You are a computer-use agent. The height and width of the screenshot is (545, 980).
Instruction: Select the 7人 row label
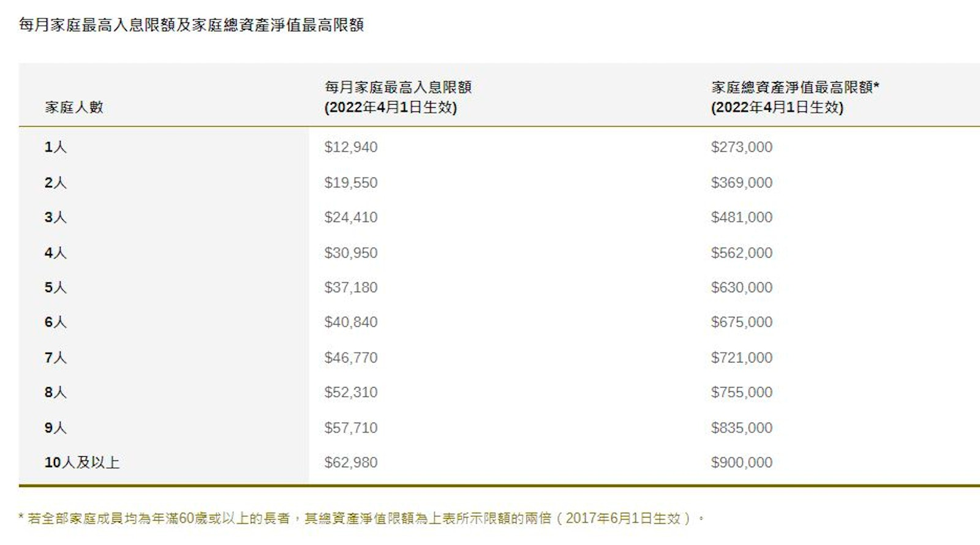point(55,358)
